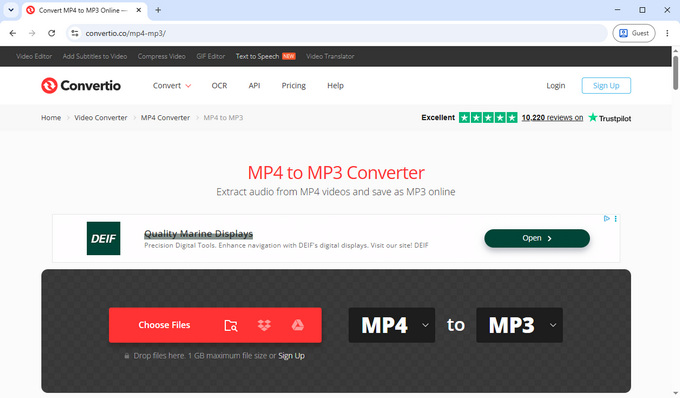Choose files from Google Drive icon
This screenshot has width=680, height=398.
[298, 325]
